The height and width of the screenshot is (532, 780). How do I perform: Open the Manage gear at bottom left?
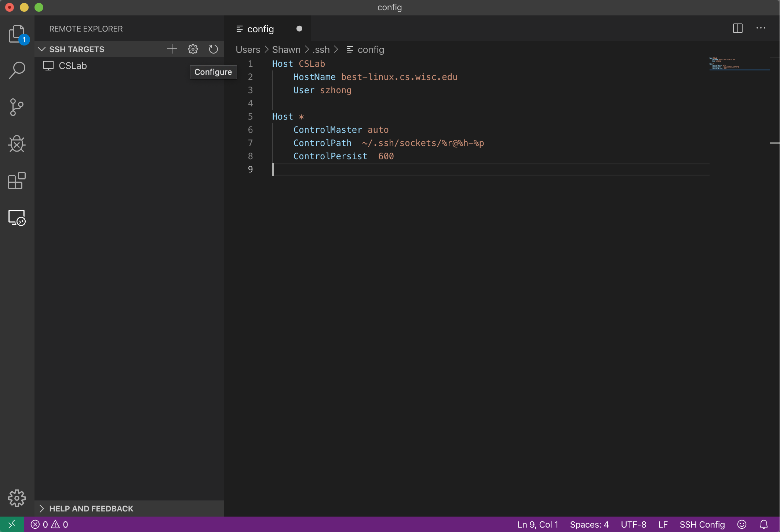pos(17,498)
